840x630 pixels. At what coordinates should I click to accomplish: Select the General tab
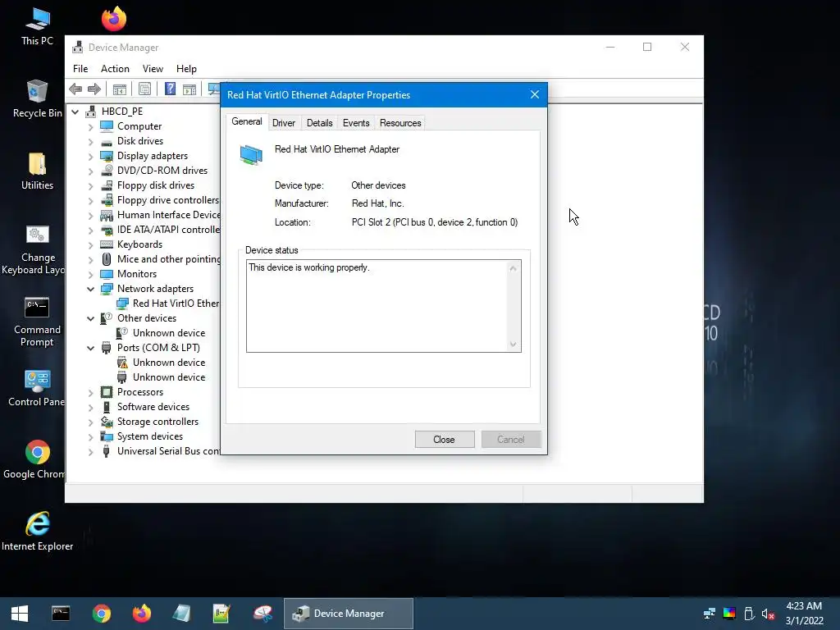[246, 121]
